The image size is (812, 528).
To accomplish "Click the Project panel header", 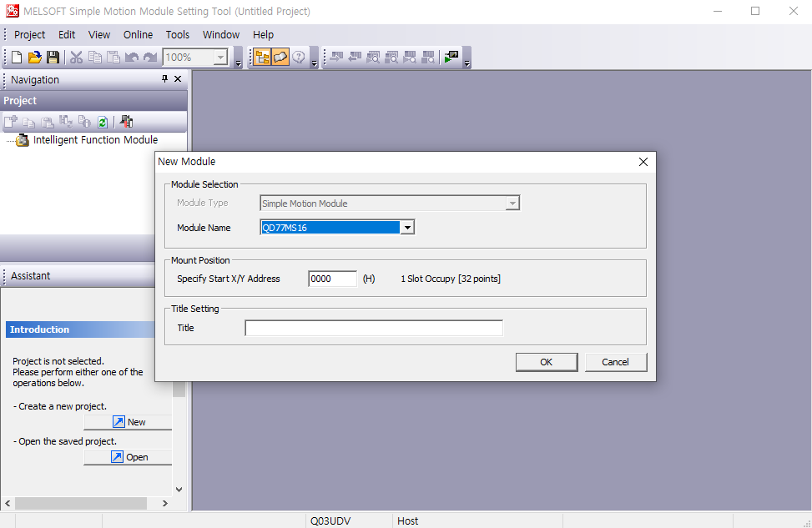I will (93, 100).
